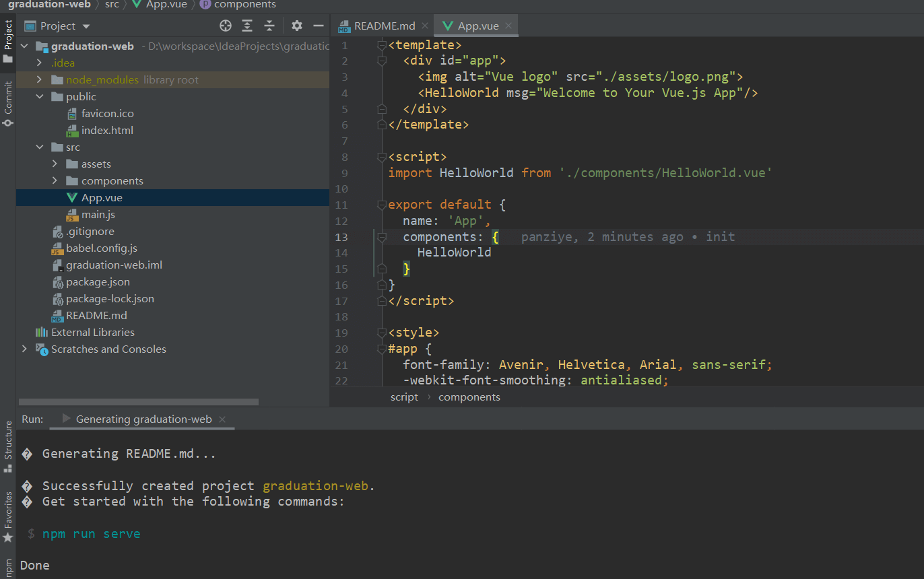Fold the export default block at line 11
The height and width of the screenshot is (579, 924).
382,205
